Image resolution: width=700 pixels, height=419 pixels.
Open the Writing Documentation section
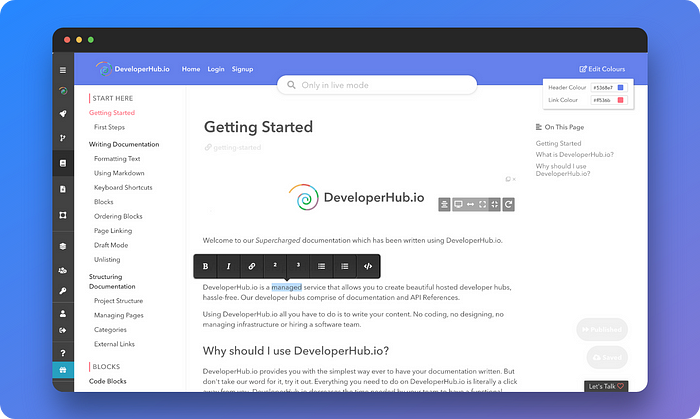pyautogui.click(x=124, y=144)
